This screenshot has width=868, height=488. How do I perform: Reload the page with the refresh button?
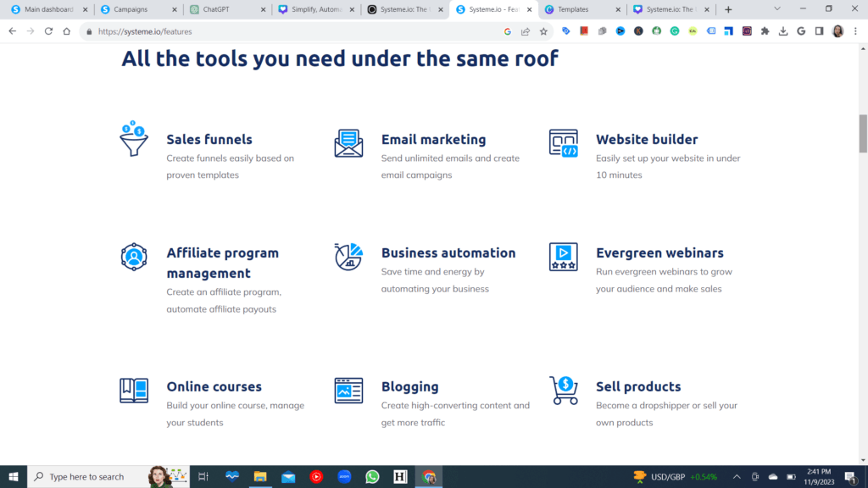click(x=48, y=31)
